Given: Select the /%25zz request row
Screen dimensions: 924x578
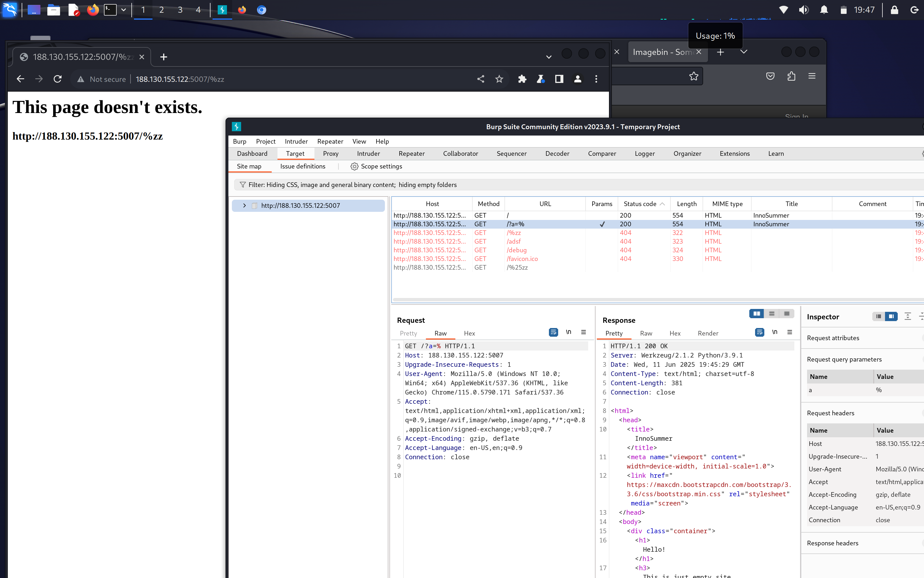Looking at the screenshot, I should coord(658,268).
